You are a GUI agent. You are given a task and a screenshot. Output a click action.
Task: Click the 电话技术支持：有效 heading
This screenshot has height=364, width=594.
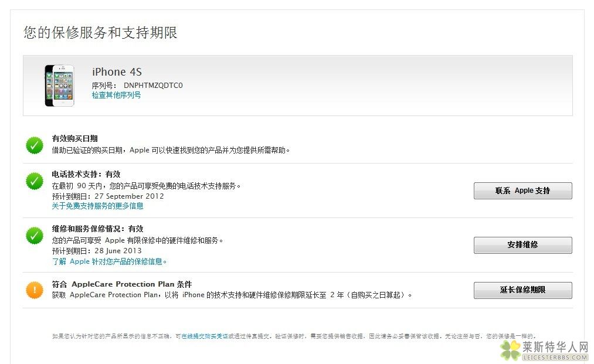click(86, 174)
